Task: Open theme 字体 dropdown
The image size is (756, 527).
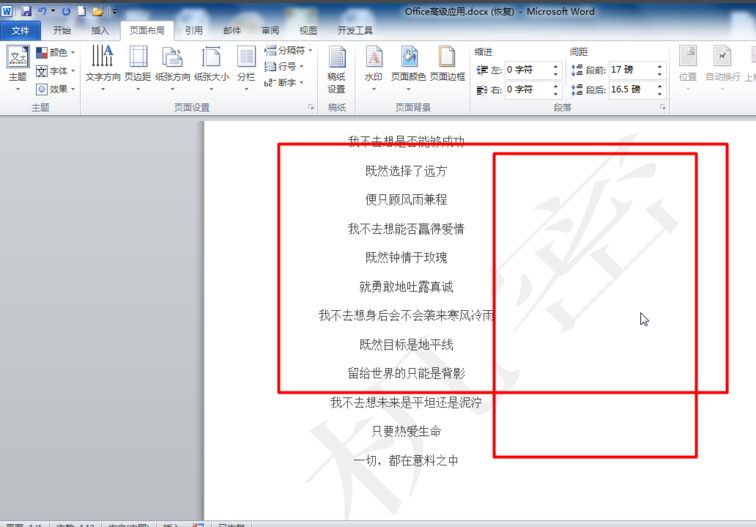Action: (x=55, y=71)
